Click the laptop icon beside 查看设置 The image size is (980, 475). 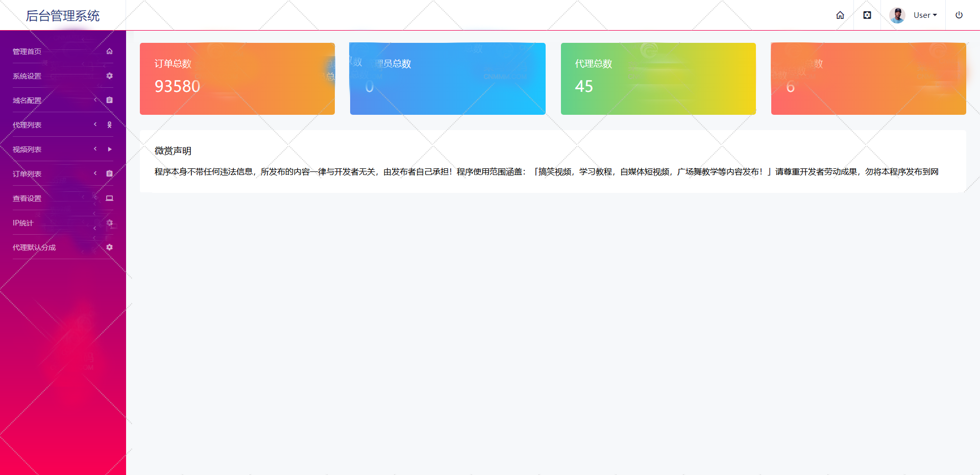coord(109,198)
